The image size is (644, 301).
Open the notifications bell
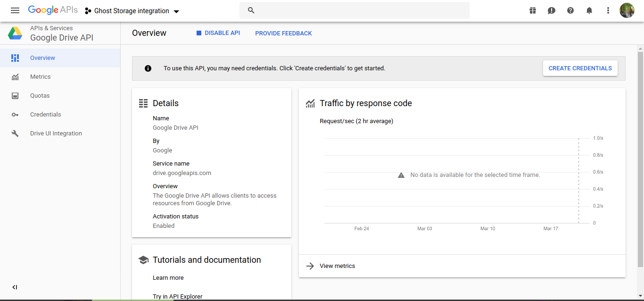(589, 10)
